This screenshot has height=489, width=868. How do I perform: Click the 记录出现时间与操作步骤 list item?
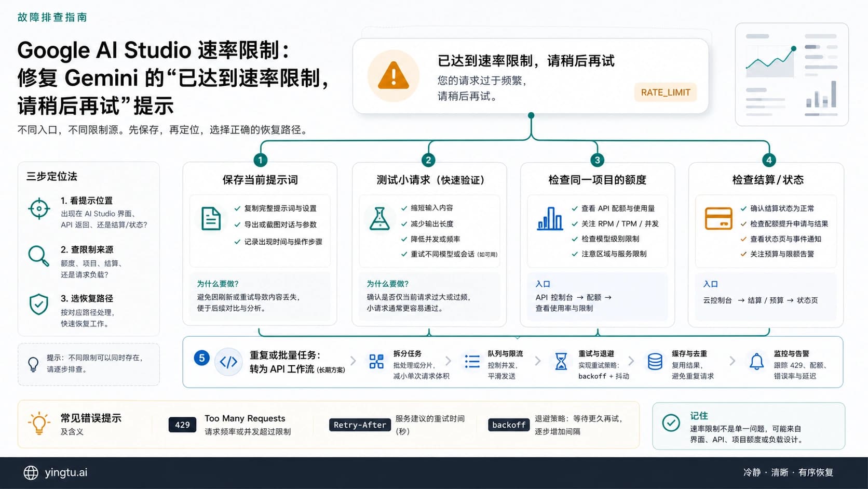pos(283,242)
